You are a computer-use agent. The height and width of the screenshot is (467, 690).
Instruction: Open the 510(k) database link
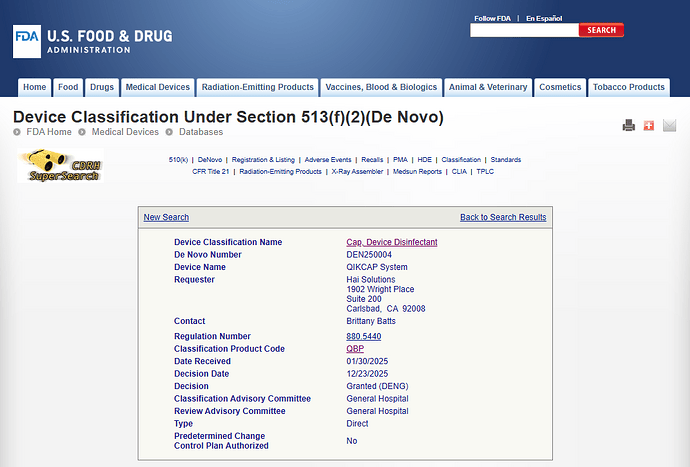[179, 160]
